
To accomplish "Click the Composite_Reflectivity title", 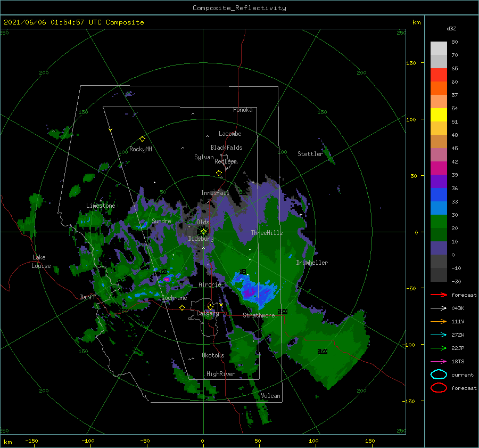I will pyautogui.click(x=240, y=8).
